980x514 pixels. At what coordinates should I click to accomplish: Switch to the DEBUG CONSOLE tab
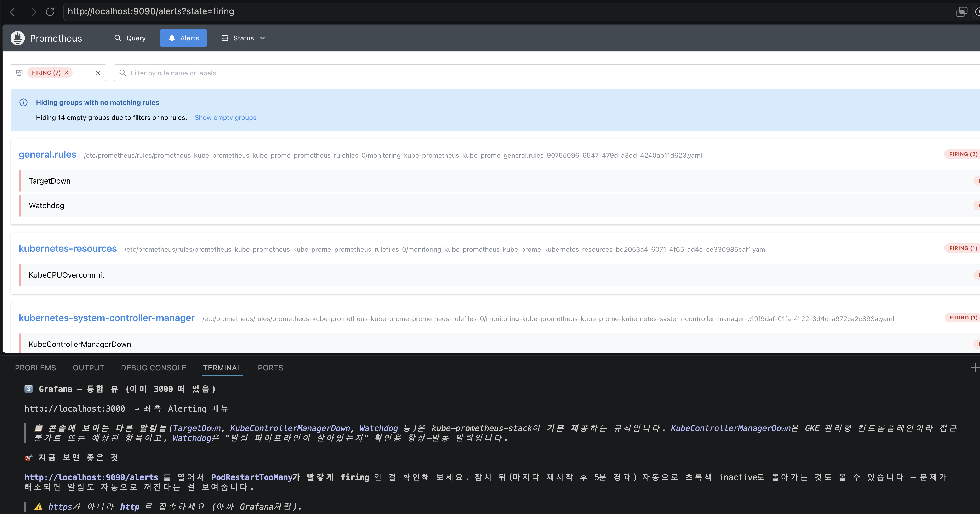tap(154, 368)
